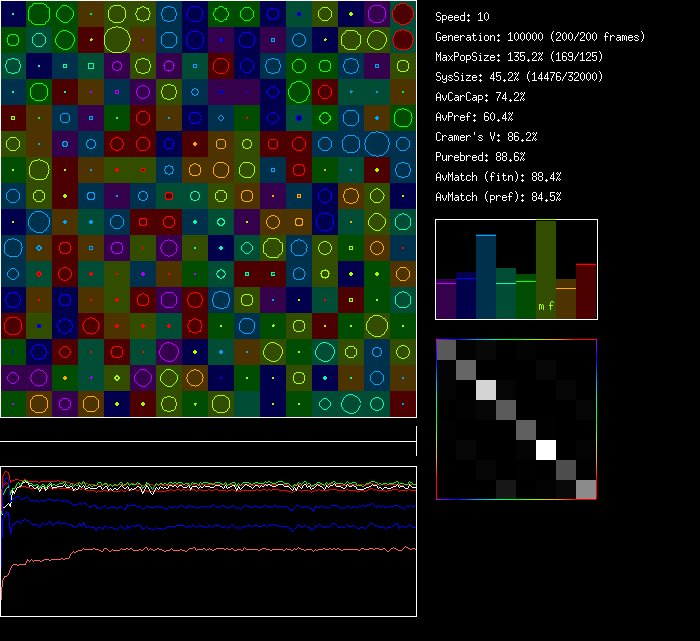Click the brightest white cell in the matrix
700x641 pixels.
click(x=546, y=449)
